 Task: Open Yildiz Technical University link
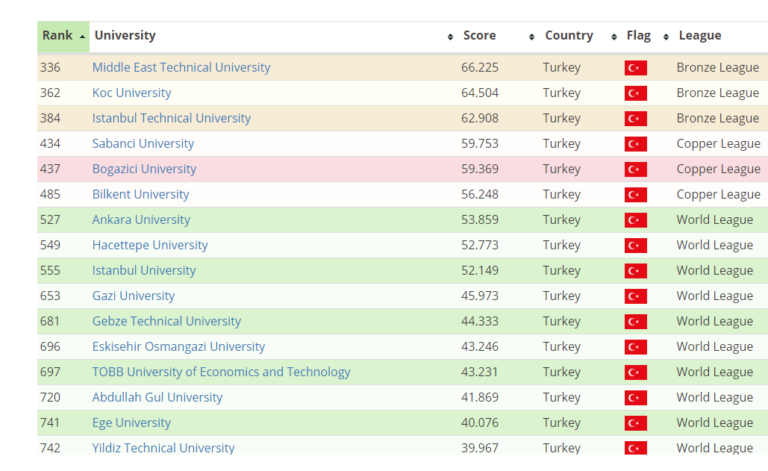[x=164, y=448]
